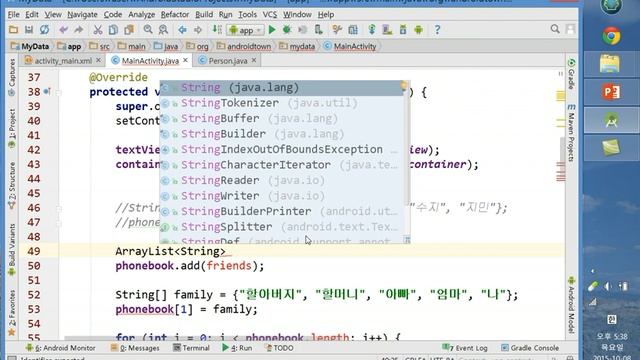Open the Navigate menu
Viewport: 640px width, 360px height.
coord(82,14)
